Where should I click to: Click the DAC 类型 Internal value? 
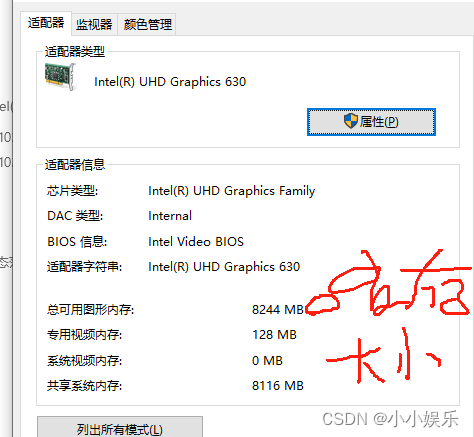point(170,216)
